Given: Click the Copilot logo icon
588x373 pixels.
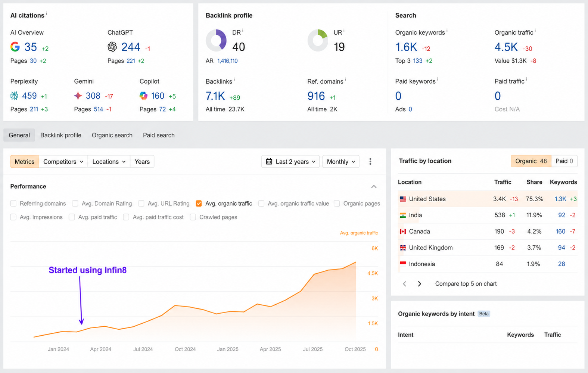Looking at the screenshot, I should click(x=143, y=96).
